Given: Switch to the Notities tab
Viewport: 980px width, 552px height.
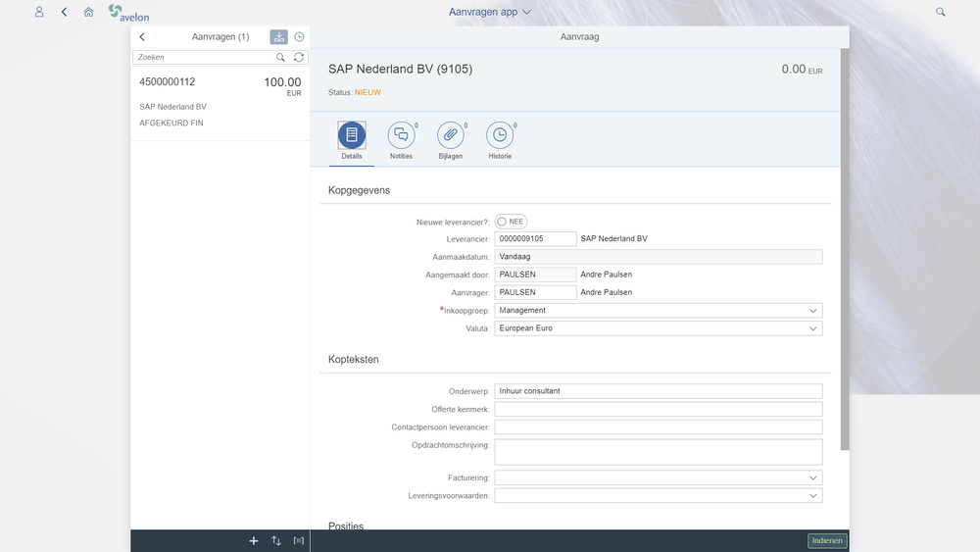Looking at the screenshot, I should click(x=401, y=140).
